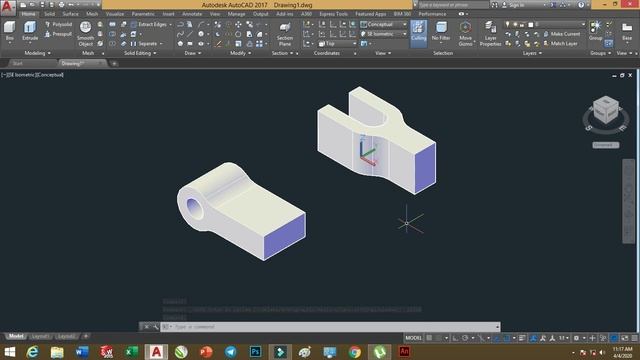Open the Surface ribbon tab
This screenshot has height=360, width=640.
[x=71, y=14]
